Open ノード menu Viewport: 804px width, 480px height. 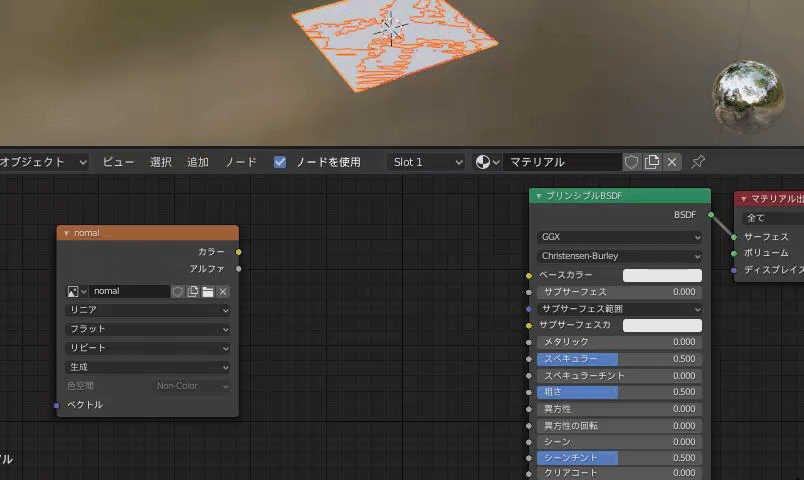coord(241,163)
